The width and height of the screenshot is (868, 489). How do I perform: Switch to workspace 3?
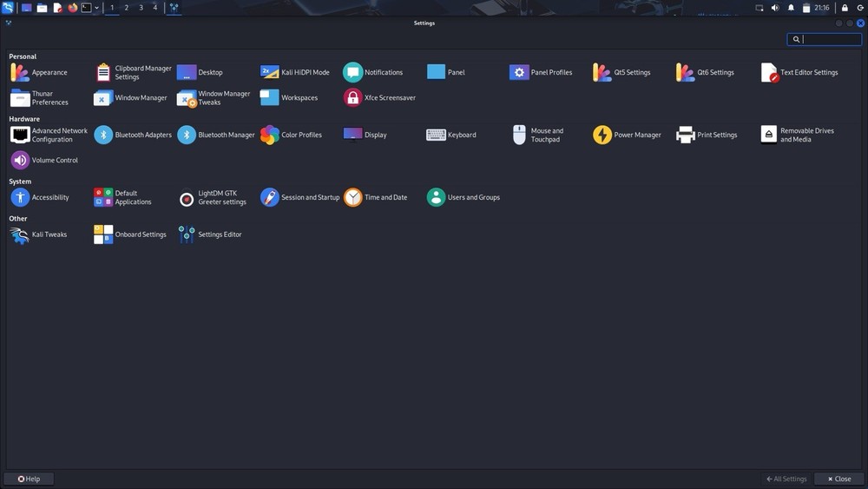(x=141, y=8)
